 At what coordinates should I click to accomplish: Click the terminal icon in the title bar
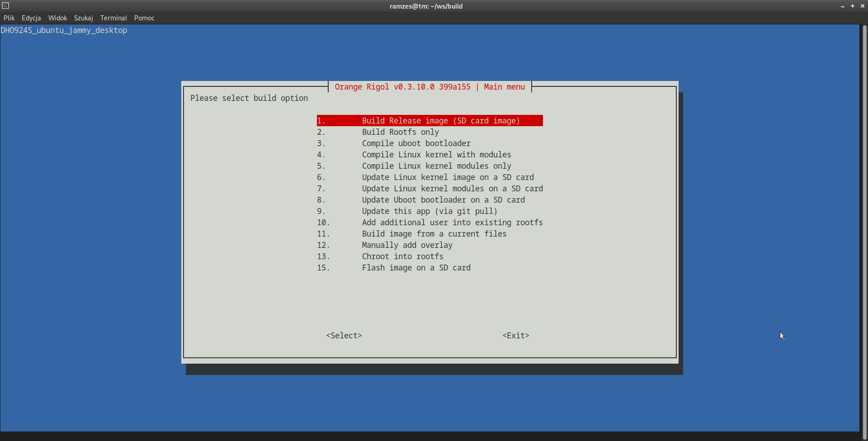(5, 6)
